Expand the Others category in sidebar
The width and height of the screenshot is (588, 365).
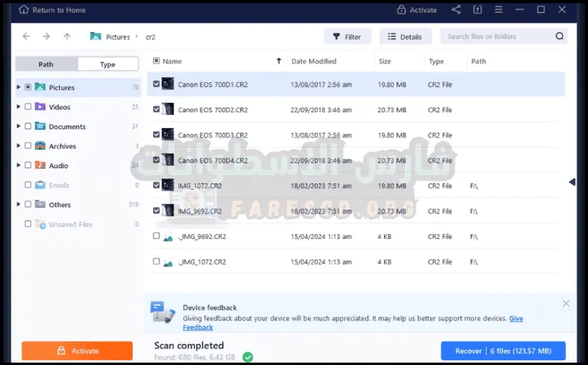(18, 205)
